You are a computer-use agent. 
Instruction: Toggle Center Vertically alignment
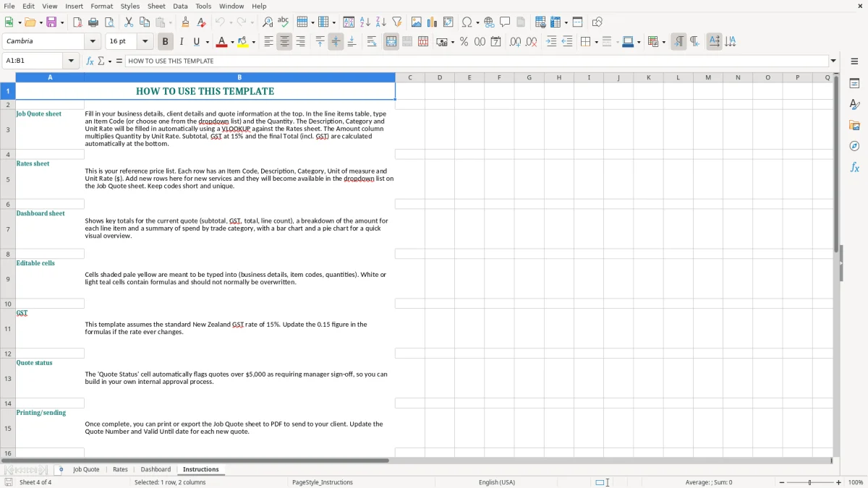pyautogui.click(x=336, y=42)
